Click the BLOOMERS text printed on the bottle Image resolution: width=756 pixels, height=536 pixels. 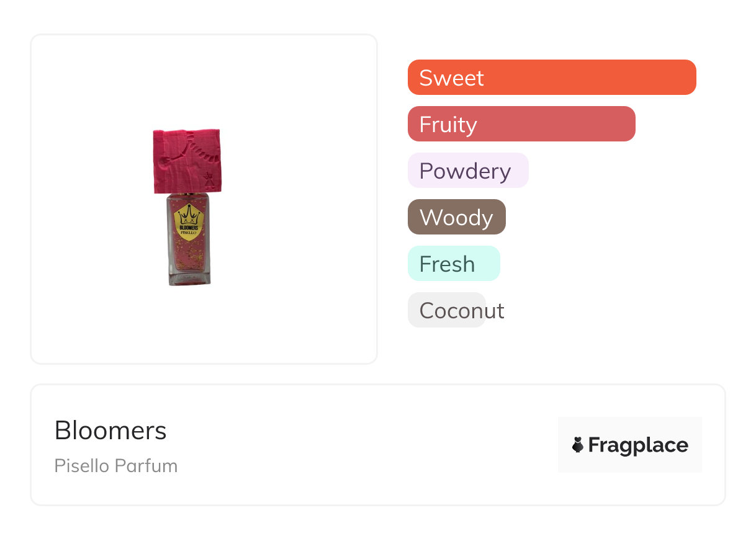[x=188, y=228]
